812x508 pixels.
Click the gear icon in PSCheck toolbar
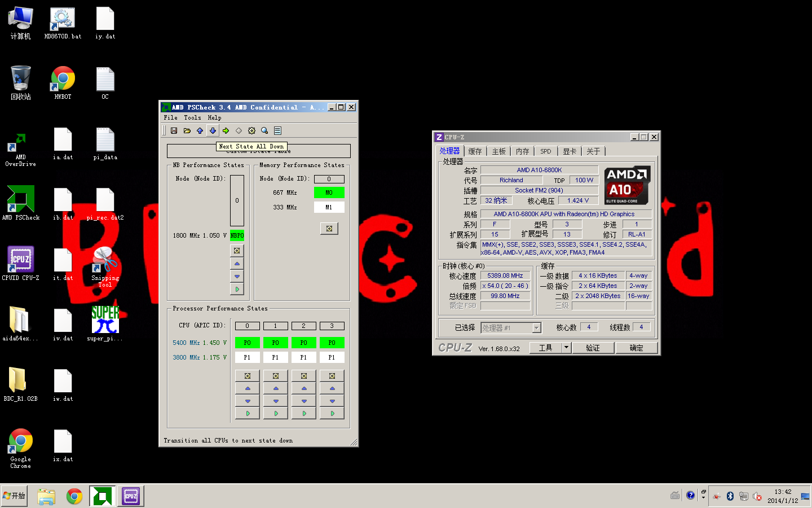tap(251, 130)
